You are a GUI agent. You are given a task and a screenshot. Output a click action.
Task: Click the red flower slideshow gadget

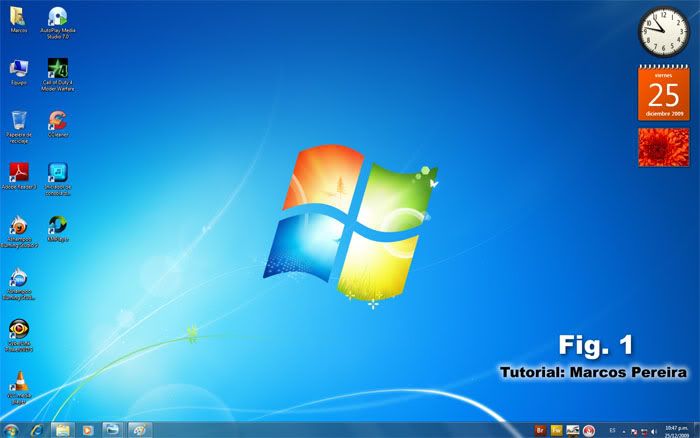[663, 147]
